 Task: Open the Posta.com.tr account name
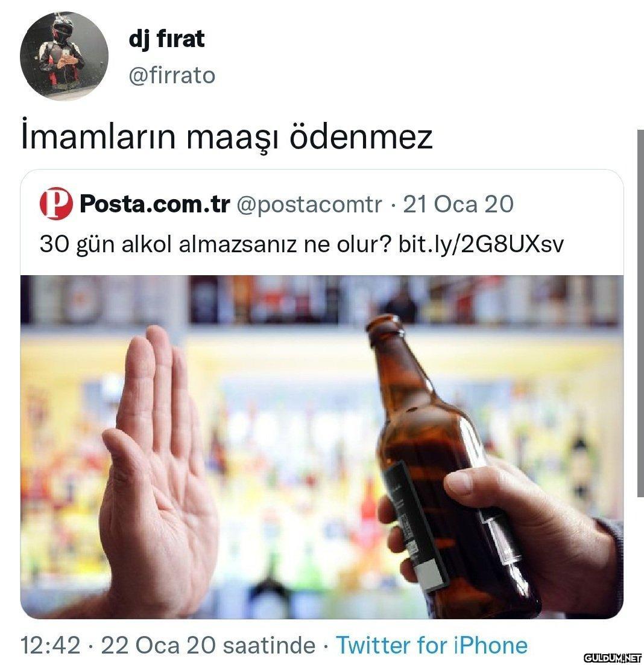point(154,204)
